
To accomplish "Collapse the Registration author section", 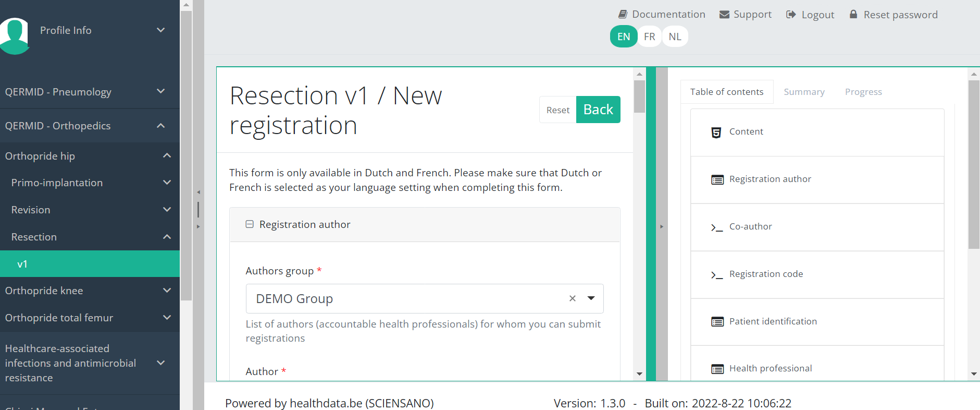I will coord(250,224).
